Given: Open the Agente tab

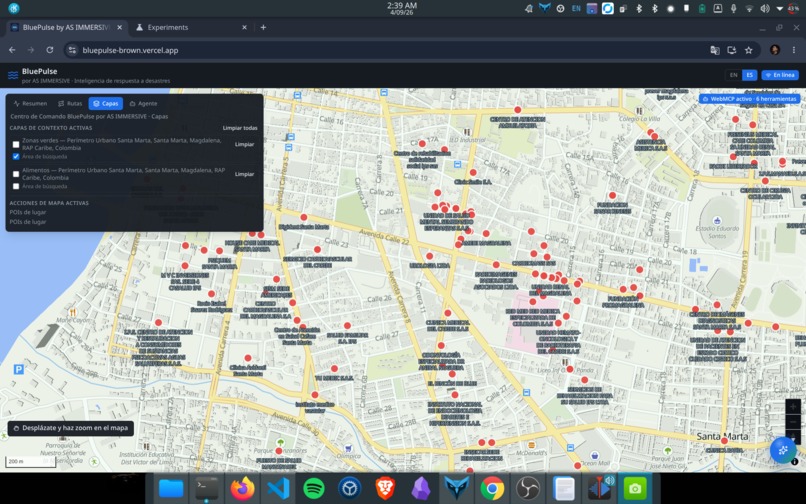Looking at the screenshot, I should click(x=143, y=103).
